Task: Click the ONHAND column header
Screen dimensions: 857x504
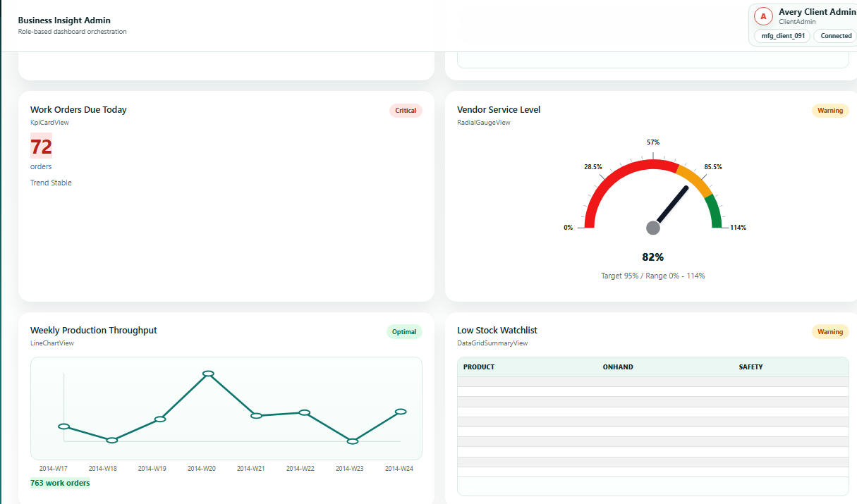Action: pyautogui.click(x=618, y=367)
